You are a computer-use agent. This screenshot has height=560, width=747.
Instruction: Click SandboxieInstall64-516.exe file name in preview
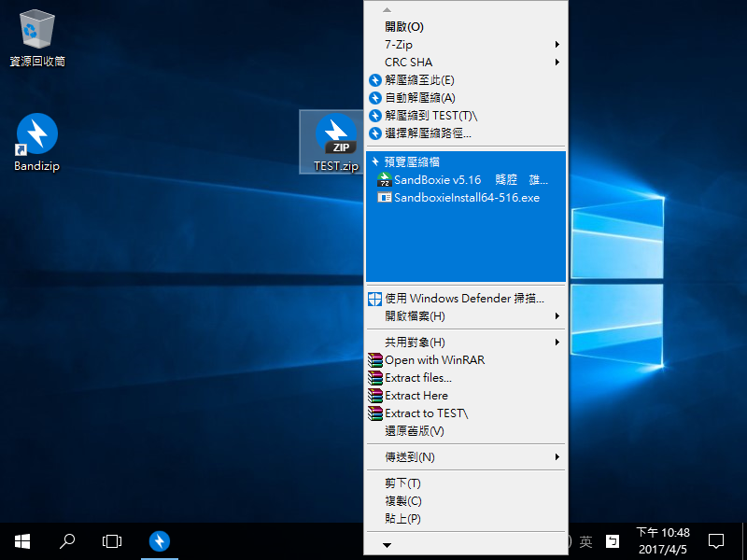(x=467, y=198)
